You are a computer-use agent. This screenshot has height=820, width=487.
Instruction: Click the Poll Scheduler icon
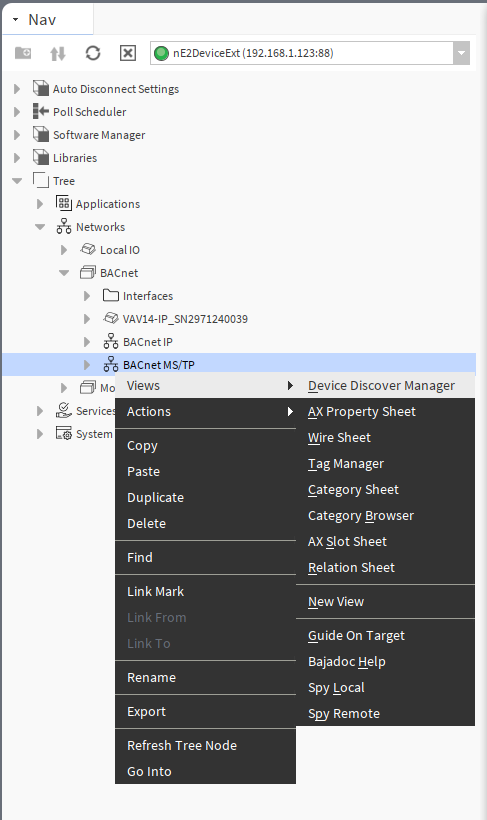point(41,111)
